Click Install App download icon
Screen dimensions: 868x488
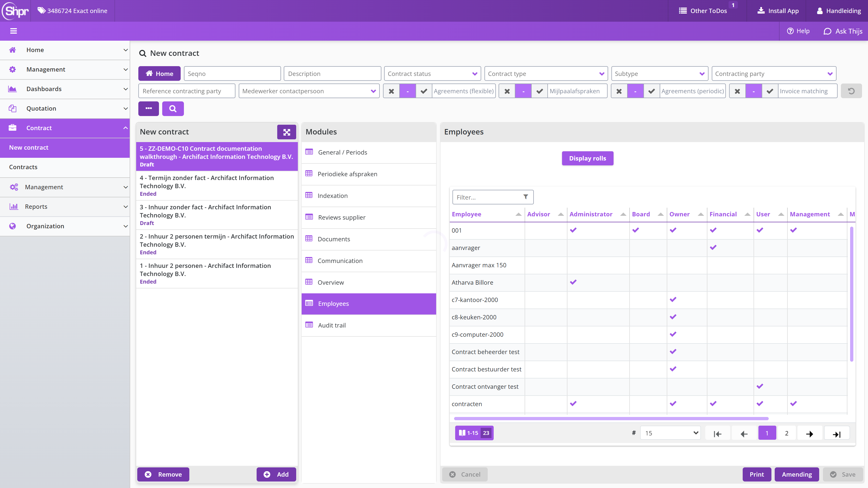point(761,11)
